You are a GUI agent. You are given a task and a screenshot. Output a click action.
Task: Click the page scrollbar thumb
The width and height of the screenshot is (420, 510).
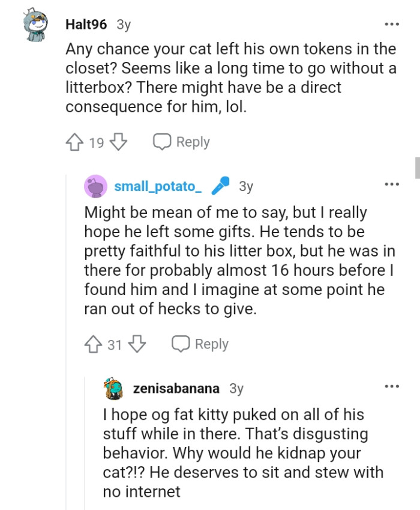417,168
